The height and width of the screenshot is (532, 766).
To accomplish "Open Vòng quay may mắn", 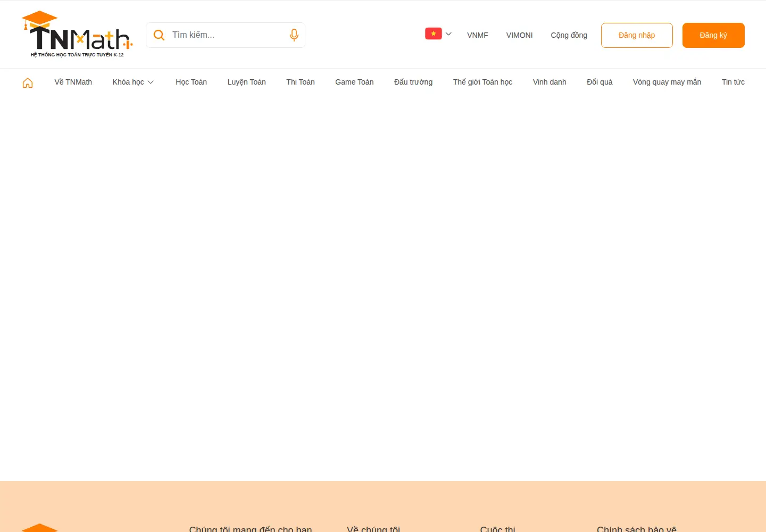I will (667, 82).
